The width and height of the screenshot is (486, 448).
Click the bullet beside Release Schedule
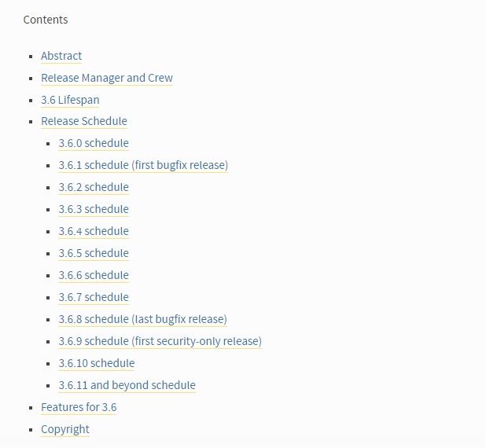pos(31,122)
